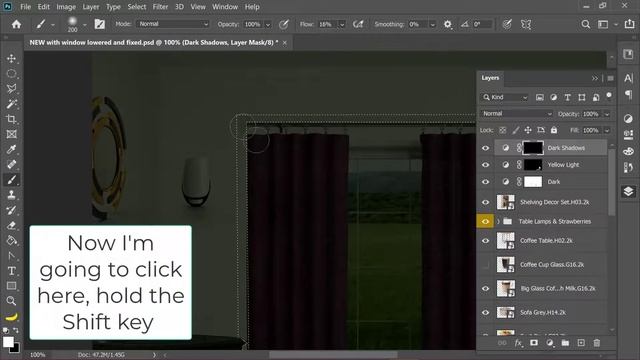Image resolution: width=640 pixels, height=360 pixels.
Task: Open the Layer menu
Action: [x=91, y=7]
